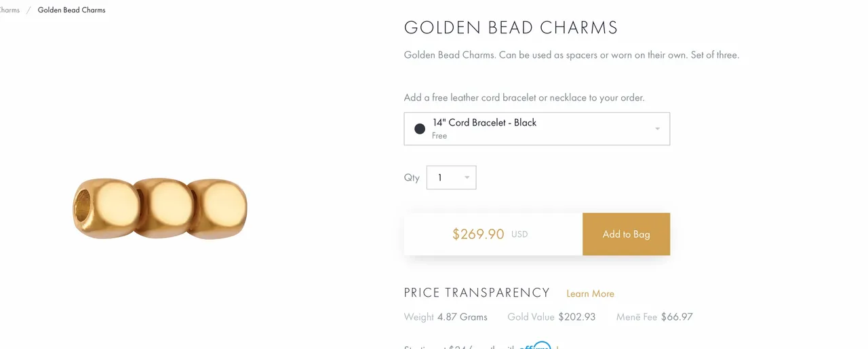Open the 14" Cord Bracelet - Black dropdown

tap(537, 129)
